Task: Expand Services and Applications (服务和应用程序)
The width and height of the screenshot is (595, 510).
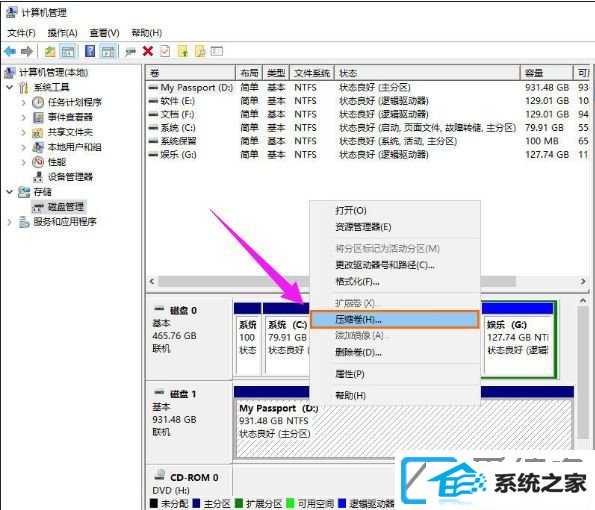Action: click(x=9, y=222)
